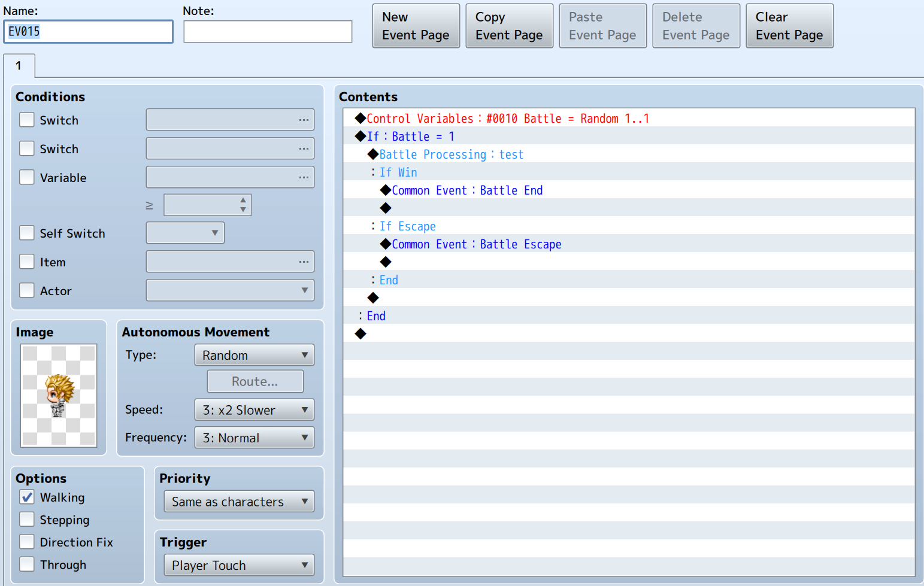The height and width of the screenshot is (586, 924).
Task: Click the variable threshold number stepper
Action: 243,205
